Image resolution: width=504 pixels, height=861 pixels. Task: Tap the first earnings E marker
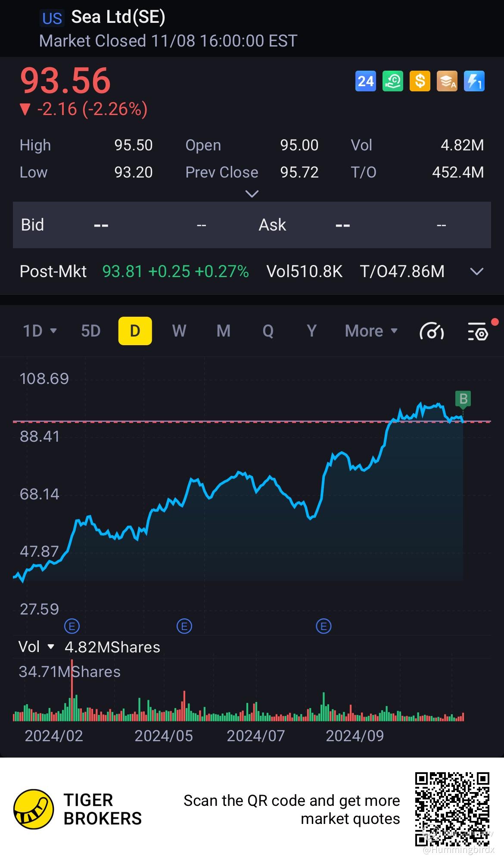click(72, 626)
